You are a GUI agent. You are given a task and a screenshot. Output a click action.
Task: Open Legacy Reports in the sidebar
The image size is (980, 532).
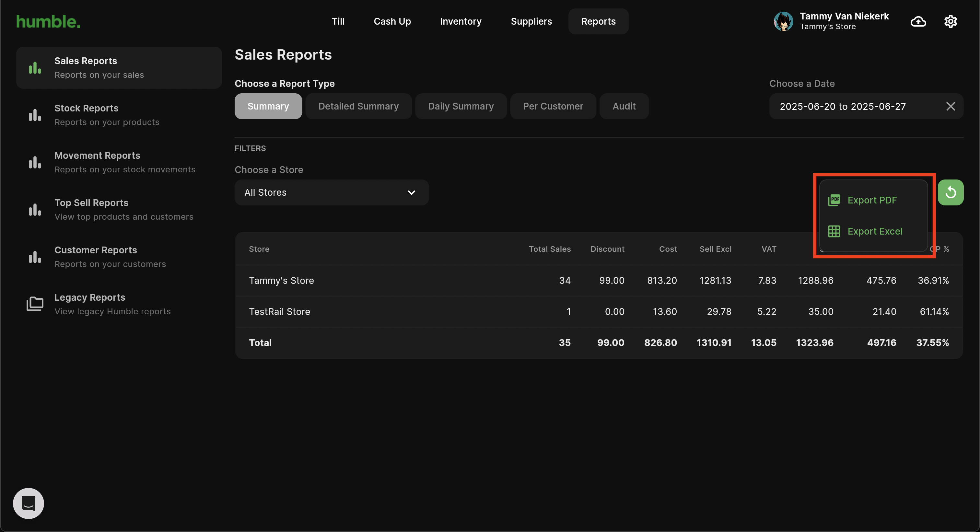119,304
